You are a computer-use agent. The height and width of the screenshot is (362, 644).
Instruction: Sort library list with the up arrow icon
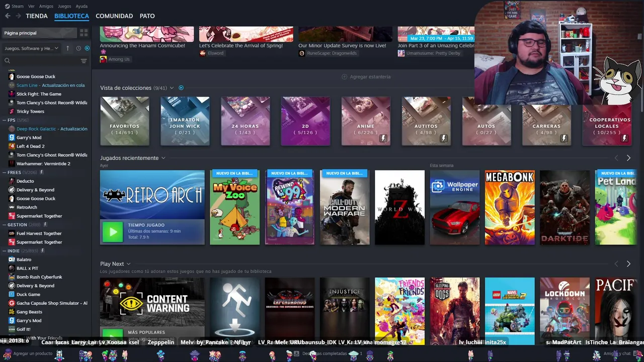click(68, 48)
